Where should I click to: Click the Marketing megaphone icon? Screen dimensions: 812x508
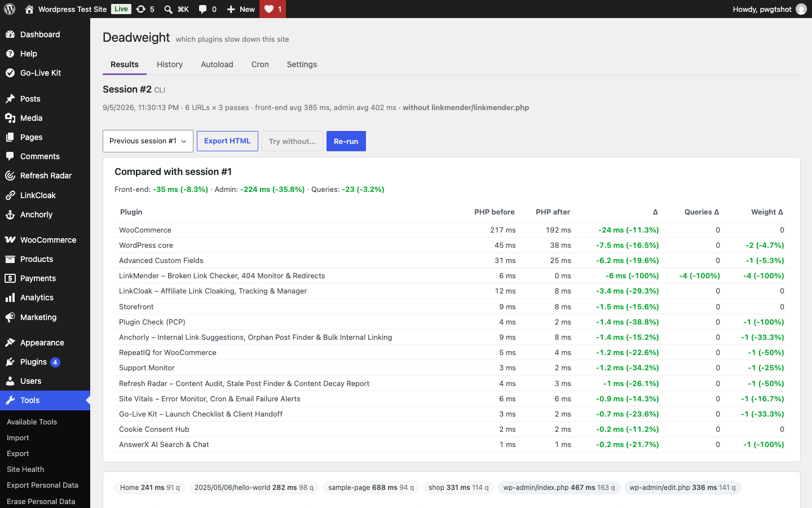[10, 317]
